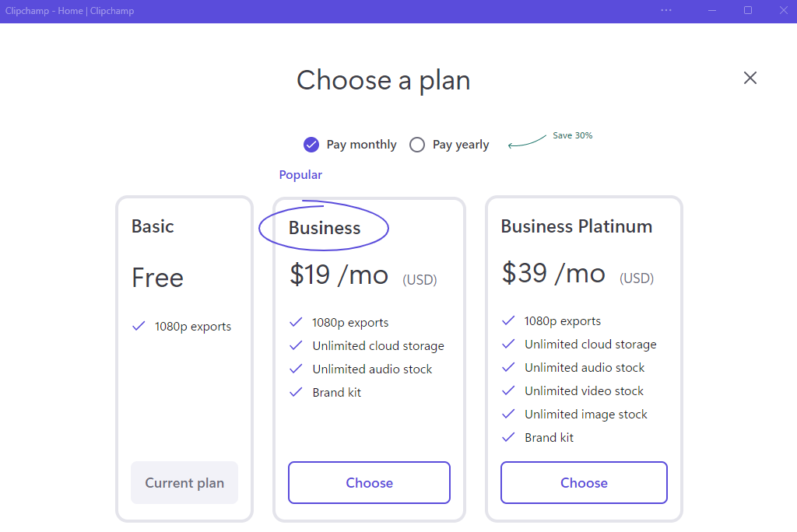Click checkmark beside Unlimited video stock

(x=508, y=390)
